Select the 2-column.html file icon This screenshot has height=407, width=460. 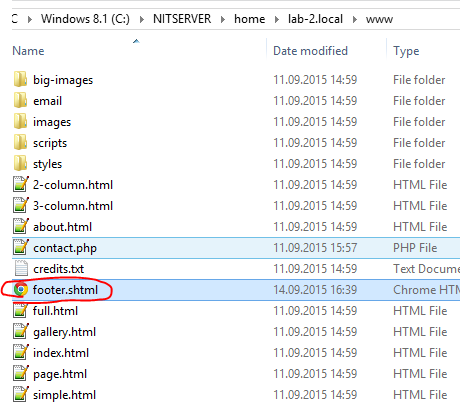point(21,185)
